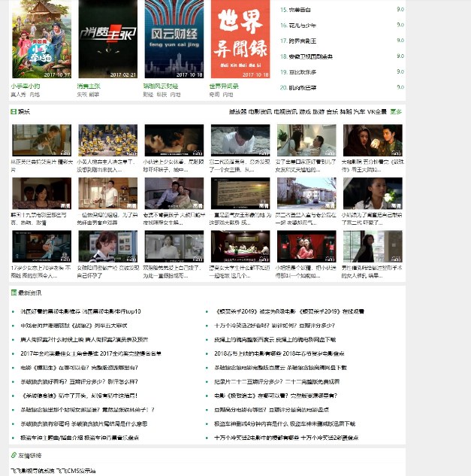The image size is (471, 476).
Task: Open the old man sweeping video thumbnail
Action: [41, 141]
